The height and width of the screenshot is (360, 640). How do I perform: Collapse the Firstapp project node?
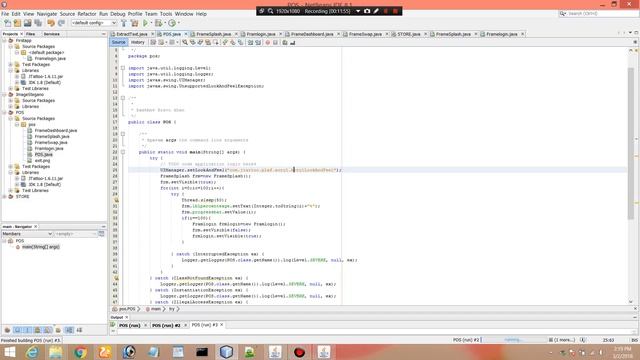click(4, 40)
